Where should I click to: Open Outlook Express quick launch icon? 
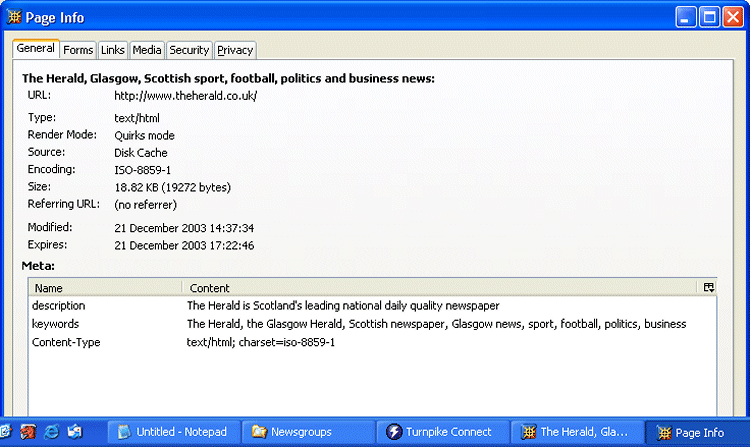75,432
